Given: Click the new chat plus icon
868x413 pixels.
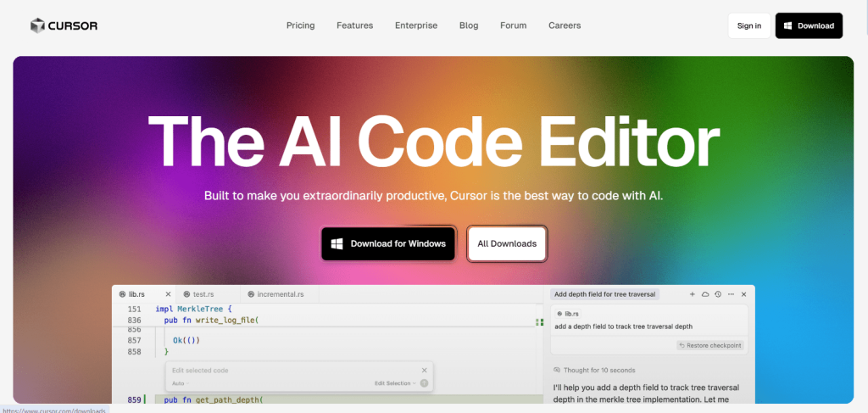Looking at the screenshot, I should 692,294.
